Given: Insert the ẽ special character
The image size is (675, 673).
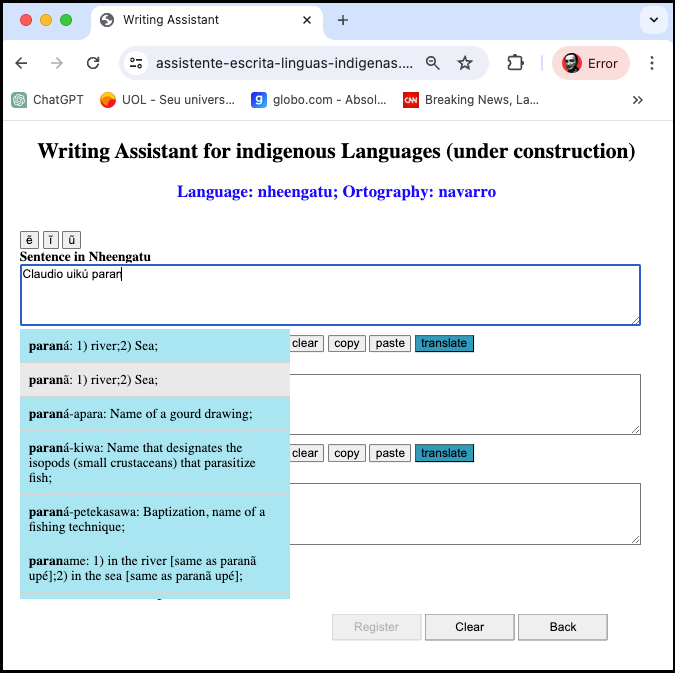Looking at the screenshot, I should coord(29,240).
